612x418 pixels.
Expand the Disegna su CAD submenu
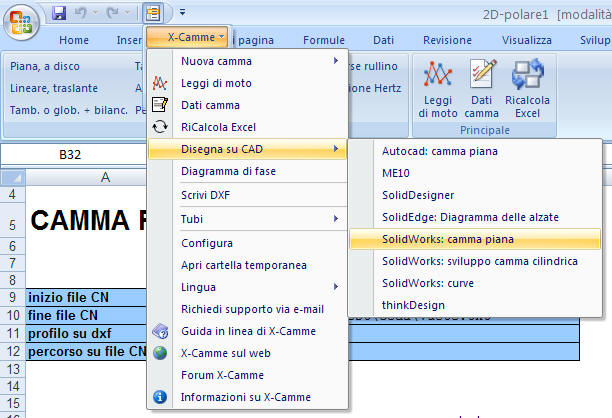[248, 149]
